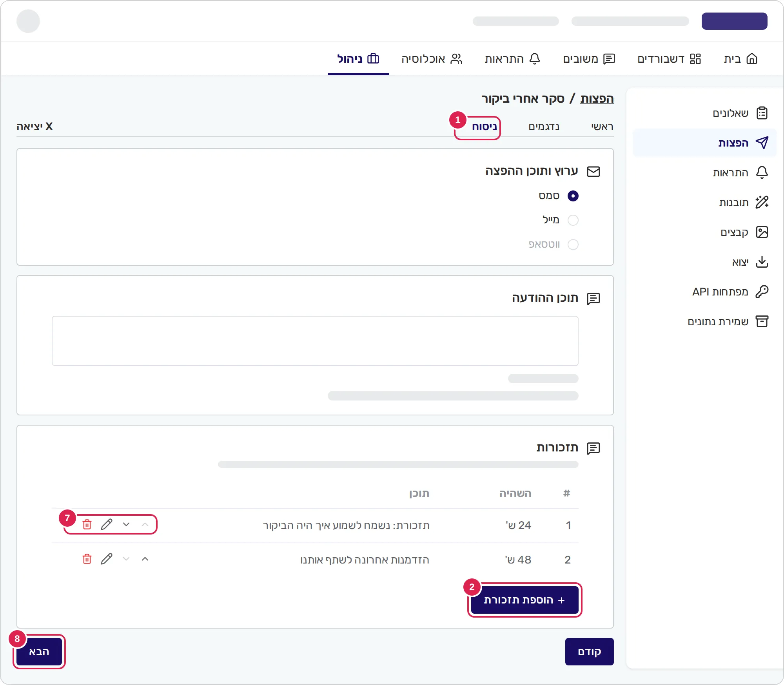Click reminder text תזכורת: נשמח לשמוע
The width and height of the screenshot is (784, 685).
coord(346,525)
